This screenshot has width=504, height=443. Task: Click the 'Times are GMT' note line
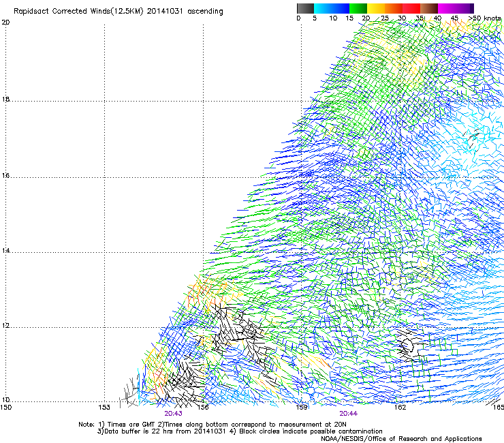pos(212,425)
